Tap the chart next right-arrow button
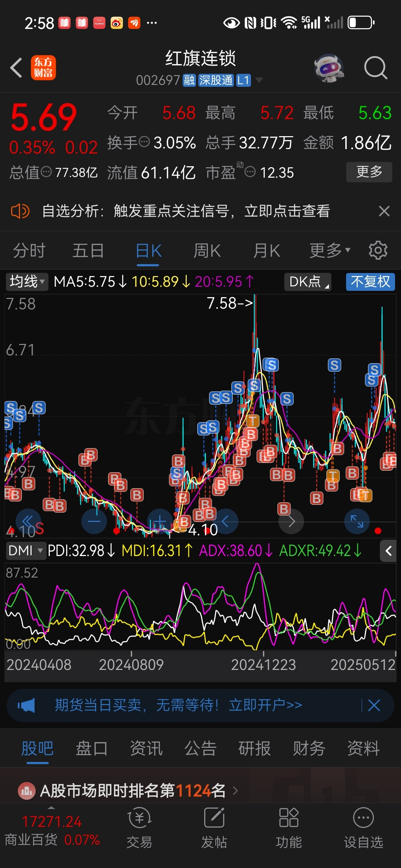This screenshot has height=868, width=401. [291, 522]
